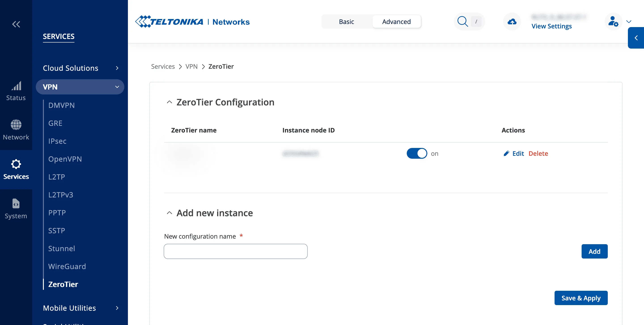The height and width of the screenshot is (325, 644).
Task: Delete the ZeroTier instance
Action: coord(538,153)
